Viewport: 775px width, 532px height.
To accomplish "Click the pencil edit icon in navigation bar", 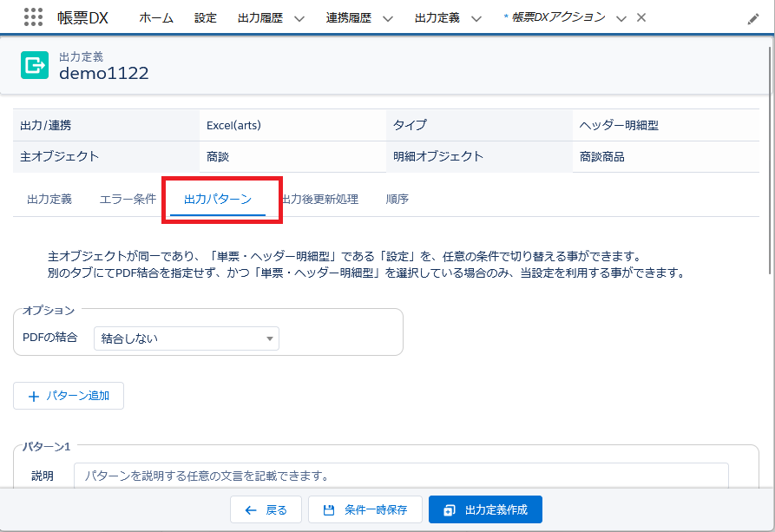I will [753, 18].
